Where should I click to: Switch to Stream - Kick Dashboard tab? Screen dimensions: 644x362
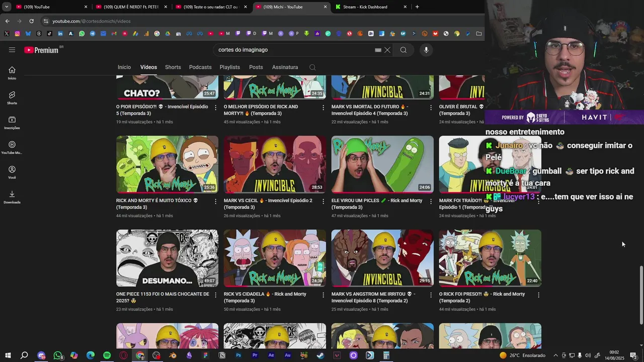[x=371, y=7]
